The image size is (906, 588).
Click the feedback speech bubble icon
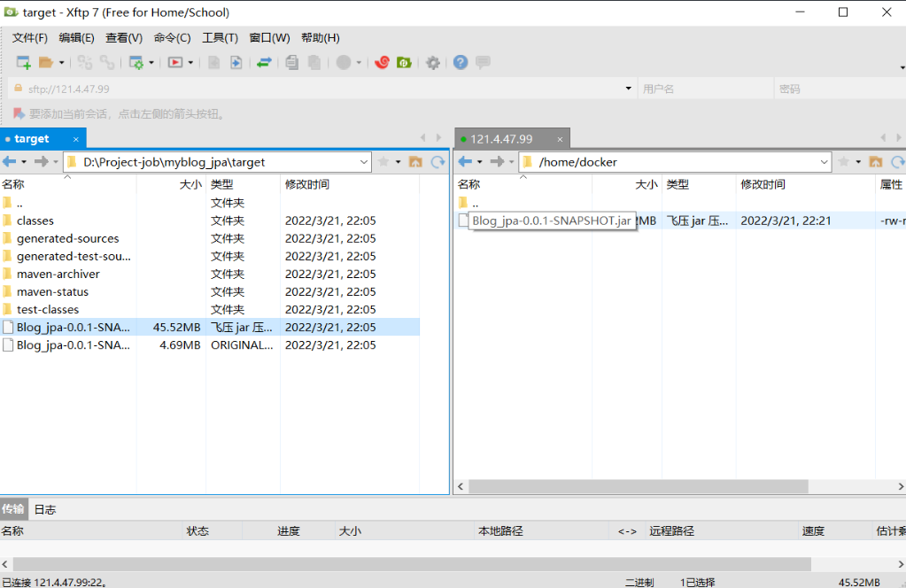(483, 62)
